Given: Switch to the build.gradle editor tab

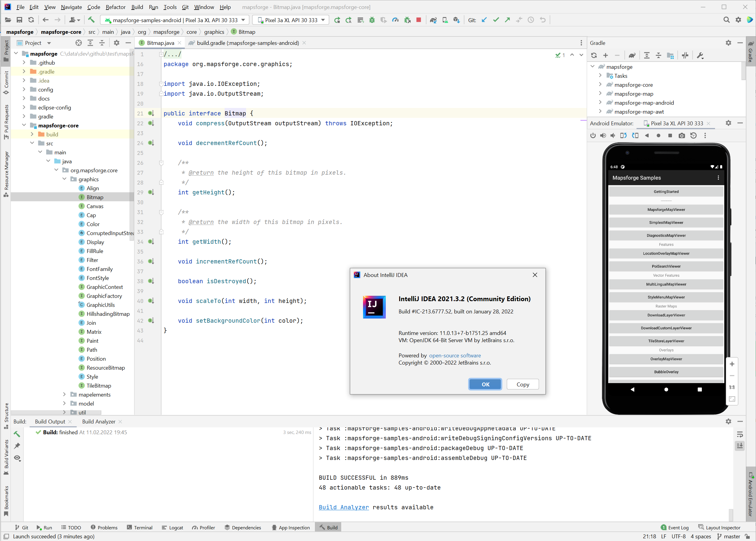Looking at the screenshot, I should [246, 43].
